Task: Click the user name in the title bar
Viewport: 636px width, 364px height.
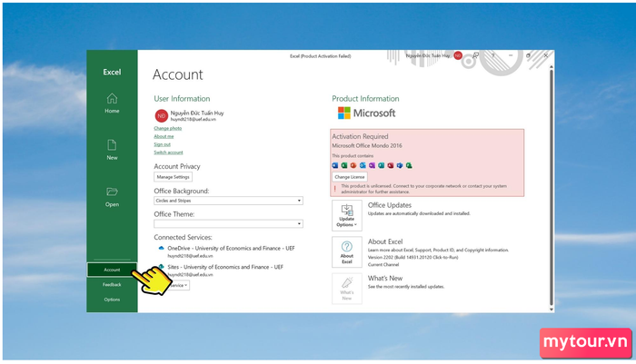Action: pyautogui.click(x=428, y=55)
